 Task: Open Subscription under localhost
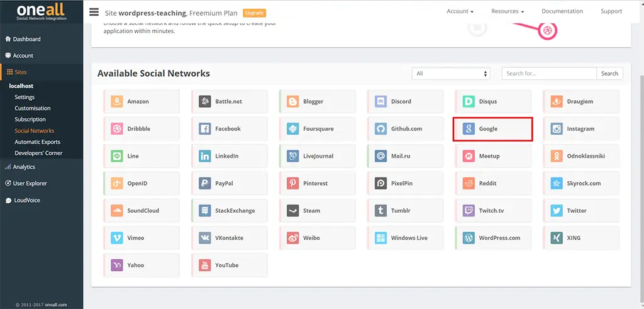point(30,120)
